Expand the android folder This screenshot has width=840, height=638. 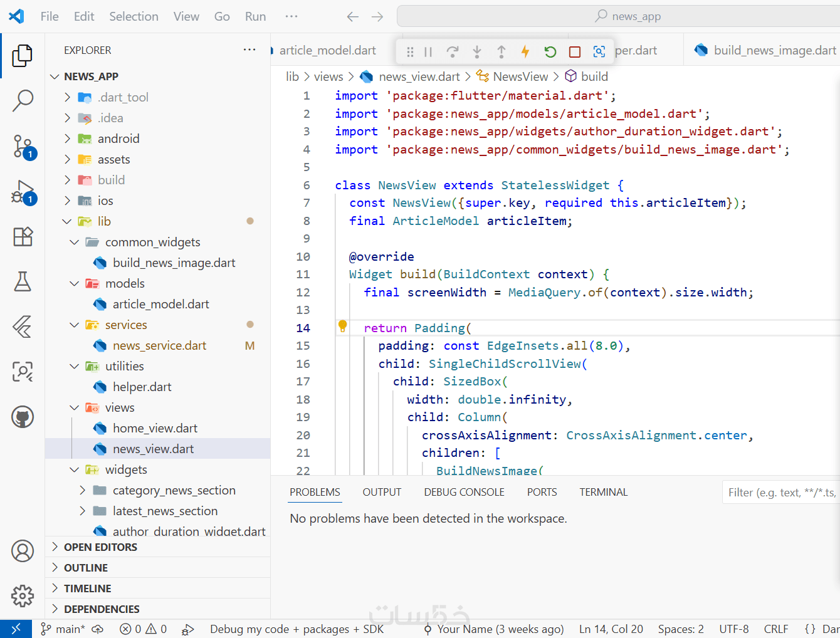click(118, 139)
